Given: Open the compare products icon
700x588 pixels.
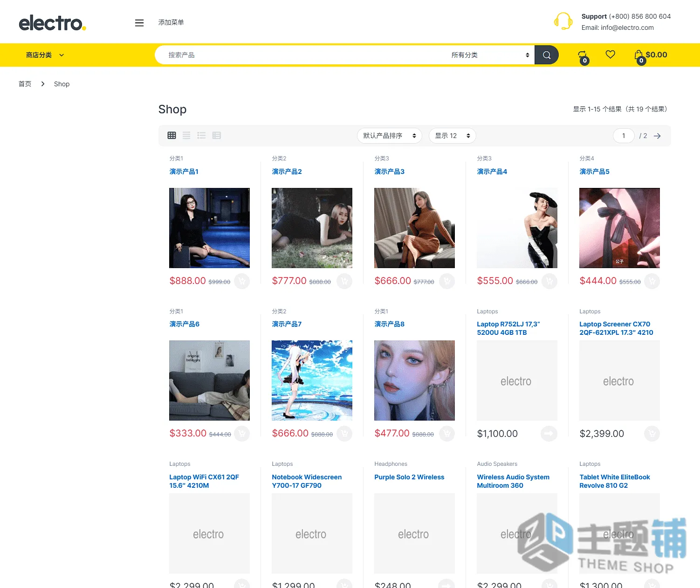Looking at the screenshot, I should [583, 55].
